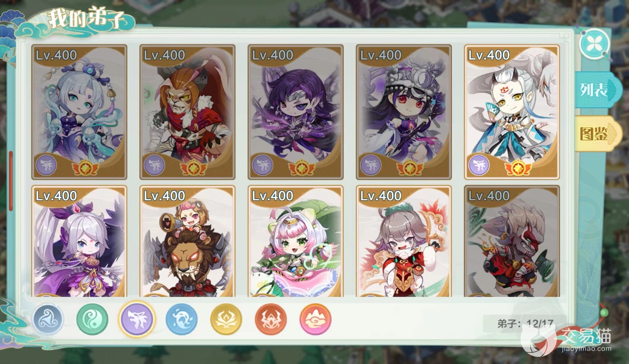This screenshot has width=629, height=364.
Task: Open the purple-haired dark mage disciple card
Action: click(x=296, y=112)
